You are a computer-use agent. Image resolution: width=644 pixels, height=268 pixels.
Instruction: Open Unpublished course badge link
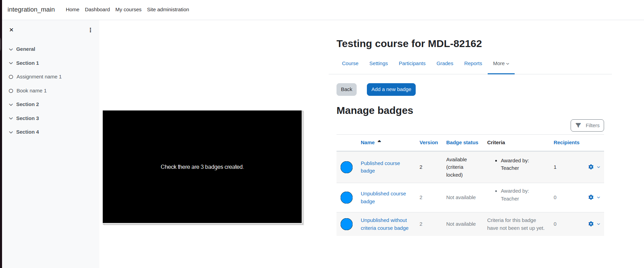point(383,197)
